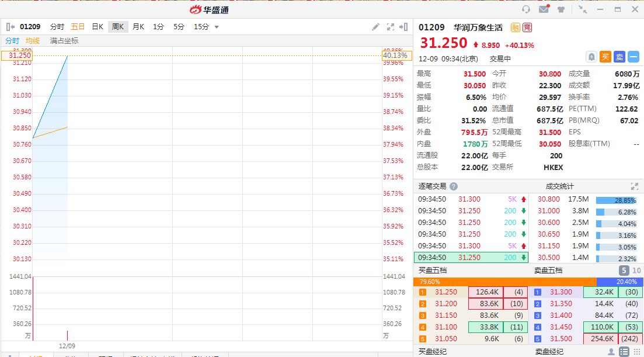Click sell level 5 price 31.500
Viewport: 644px width, 357px height.
tap(561, 338)
